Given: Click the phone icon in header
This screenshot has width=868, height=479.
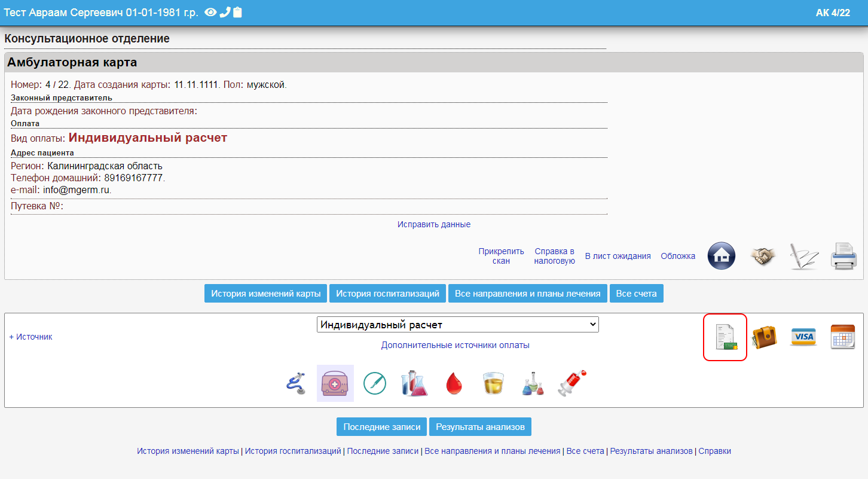Looking at the screenshot, I should coord(225,13).
